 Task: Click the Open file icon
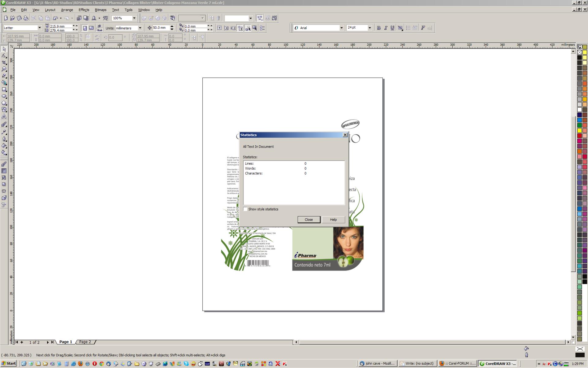(13, 18)
